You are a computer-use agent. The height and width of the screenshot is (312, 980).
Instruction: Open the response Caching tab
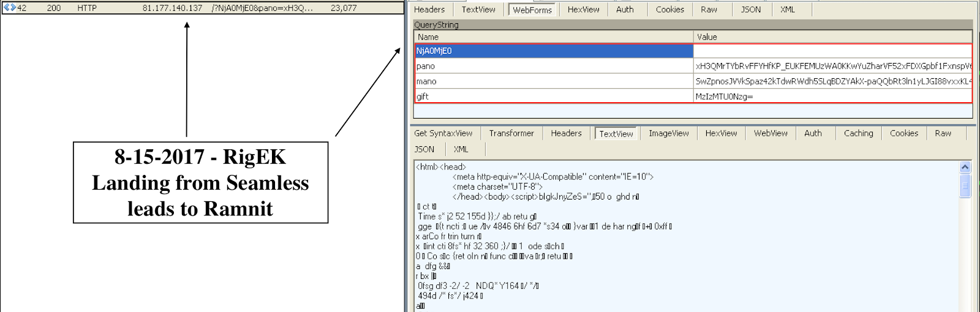coord(858,133)
